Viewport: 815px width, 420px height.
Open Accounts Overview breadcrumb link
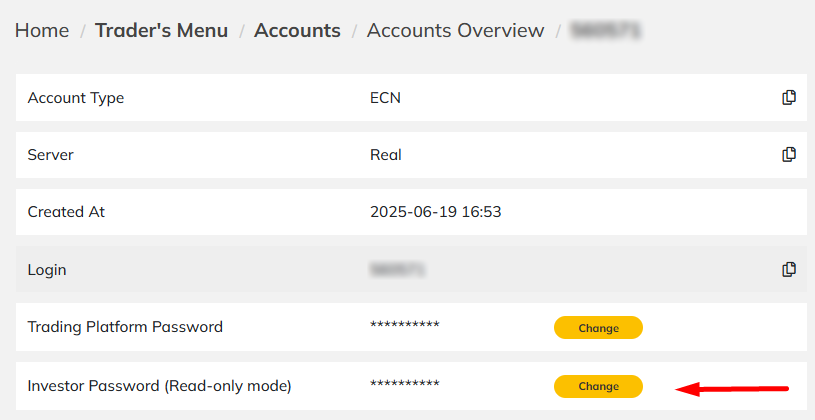pyautogui.click(x=455, y=30)
